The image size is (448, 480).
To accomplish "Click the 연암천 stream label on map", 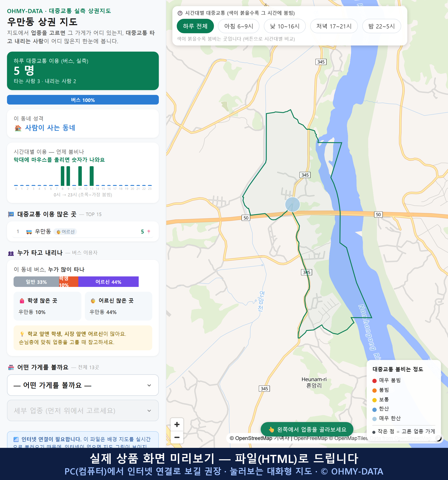I will [261, 301].
